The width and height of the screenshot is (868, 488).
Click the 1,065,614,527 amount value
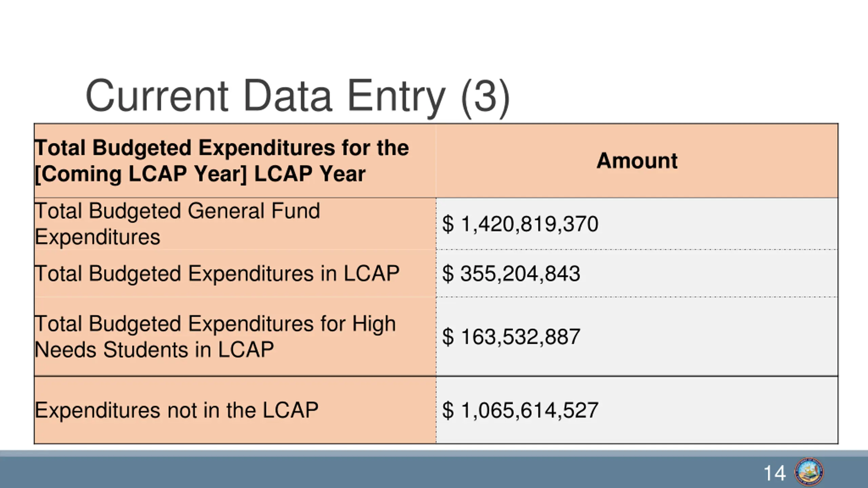point(529,410)
